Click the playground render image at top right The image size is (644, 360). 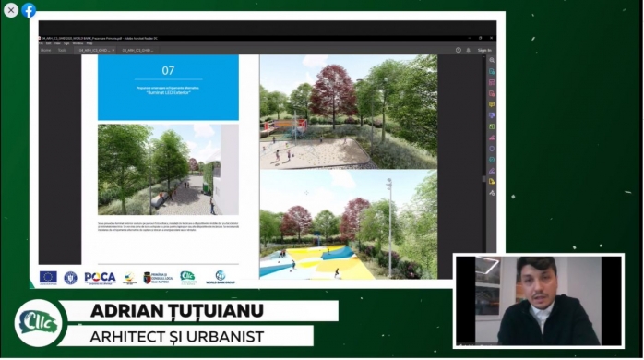[348, 112]
